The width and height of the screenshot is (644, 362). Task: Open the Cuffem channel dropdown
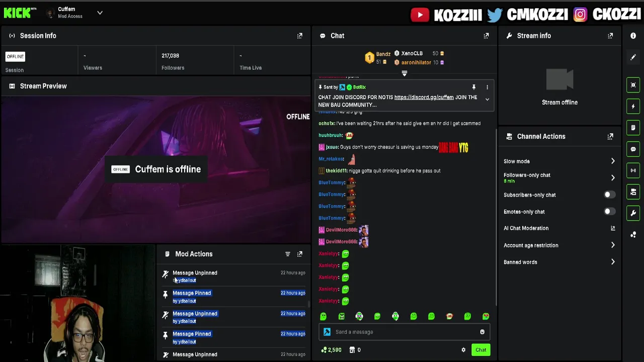pyautogui.click(x=100, y=13)
